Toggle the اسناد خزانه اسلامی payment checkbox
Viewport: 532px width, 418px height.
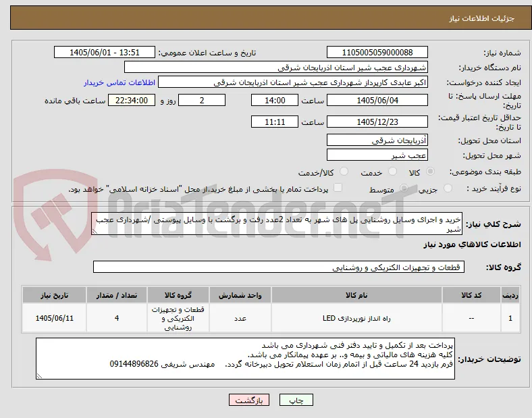click(x=338, y=188)
